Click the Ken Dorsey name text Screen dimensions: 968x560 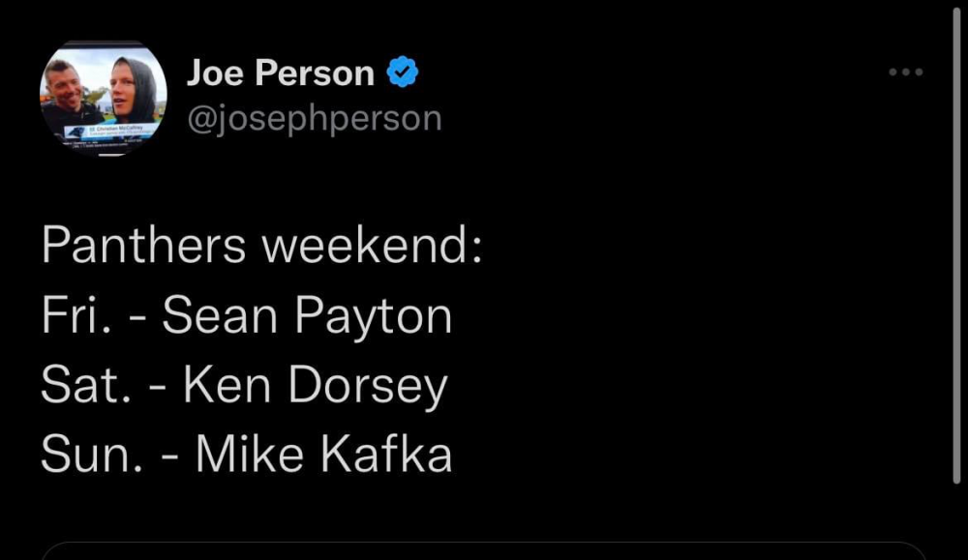(315, 385)
